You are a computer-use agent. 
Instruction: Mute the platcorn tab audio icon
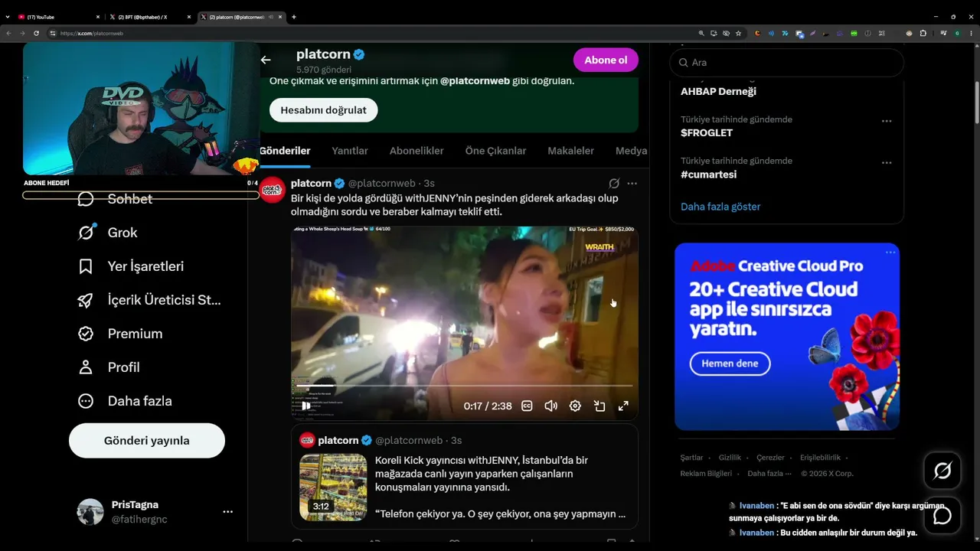coord(271,17)
